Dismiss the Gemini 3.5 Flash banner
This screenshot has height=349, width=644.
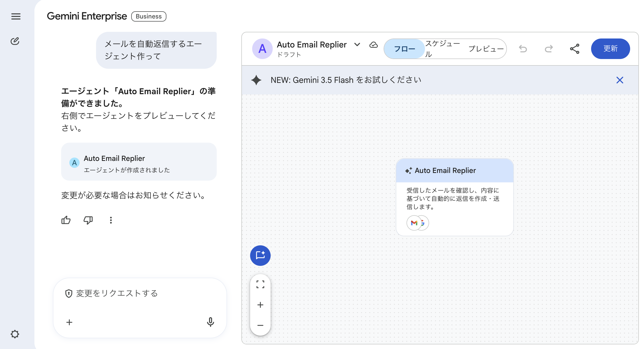click(x=620, y=80)
